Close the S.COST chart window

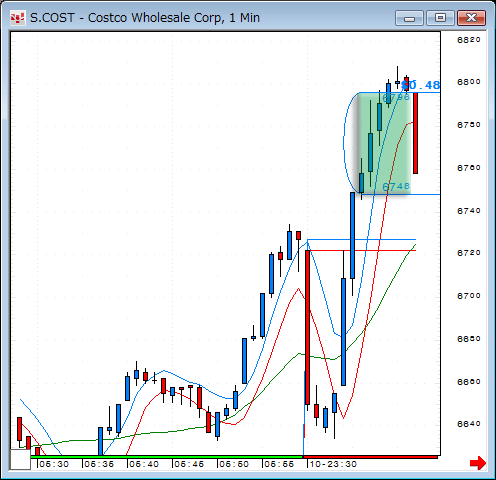click(x=471, y=18)
